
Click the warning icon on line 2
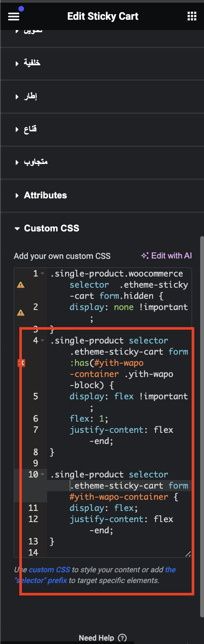(x=21, y=313)
